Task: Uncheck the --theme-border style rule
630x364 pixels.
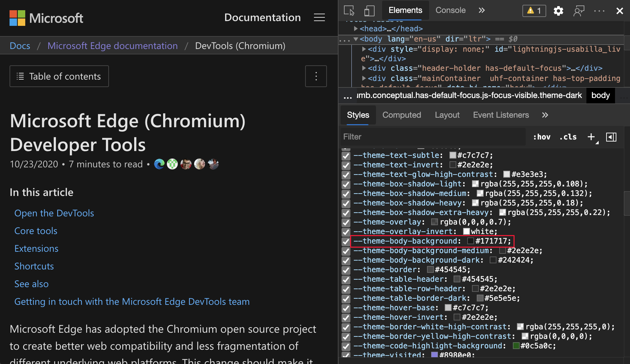Action: 346,270
